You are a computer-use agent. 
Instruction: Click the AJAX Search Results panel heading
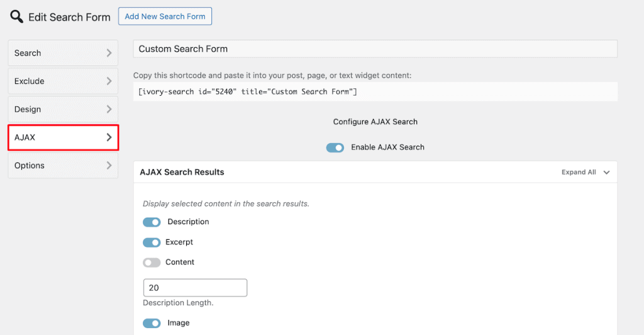coord(182,173)
